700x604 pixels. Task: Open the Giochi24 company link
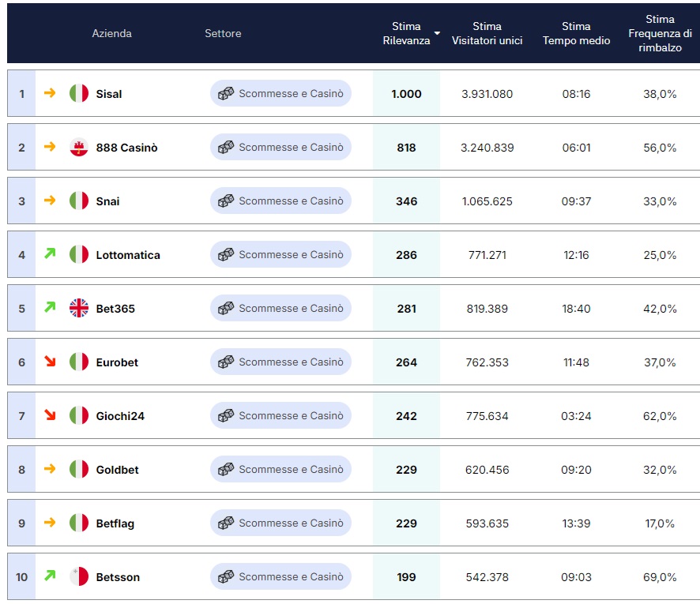click(120, 416)
